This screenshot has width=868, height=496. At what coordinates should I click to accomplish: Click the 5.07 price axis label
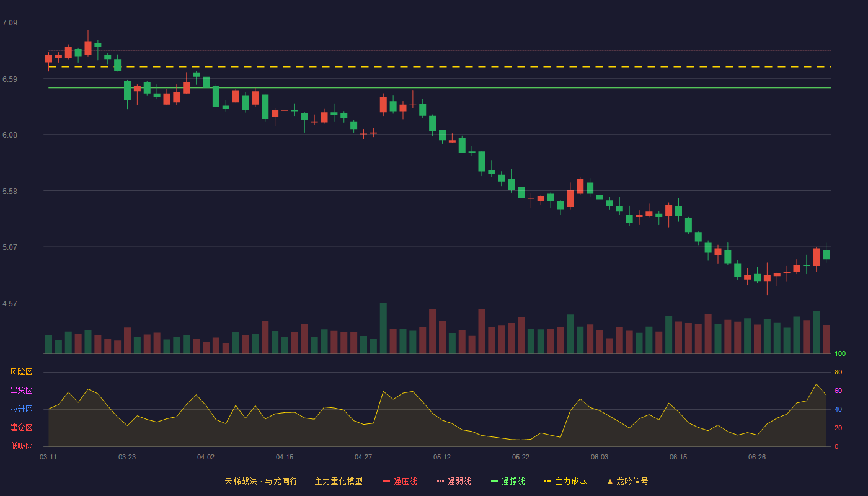pos(10,247)
